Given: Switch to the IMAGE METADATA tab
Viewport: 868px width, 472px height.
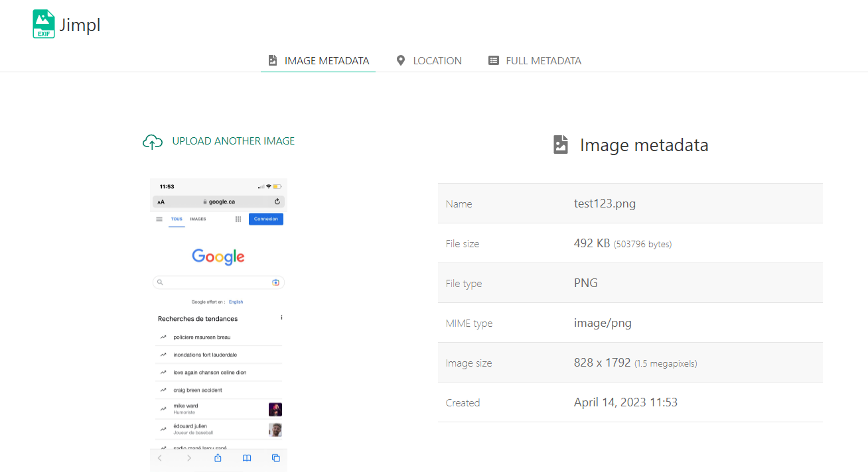Looking at the screenshot, I should click(318, 60).
